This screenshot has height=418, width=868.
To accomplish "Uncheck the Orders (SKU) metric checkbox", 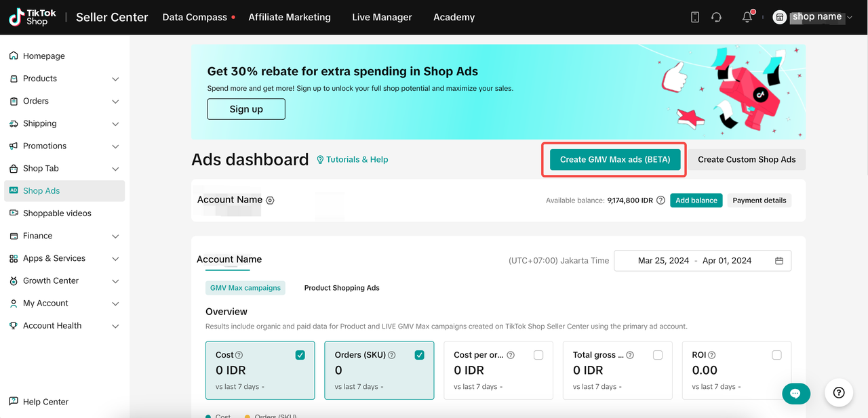I will coord(419,355).
